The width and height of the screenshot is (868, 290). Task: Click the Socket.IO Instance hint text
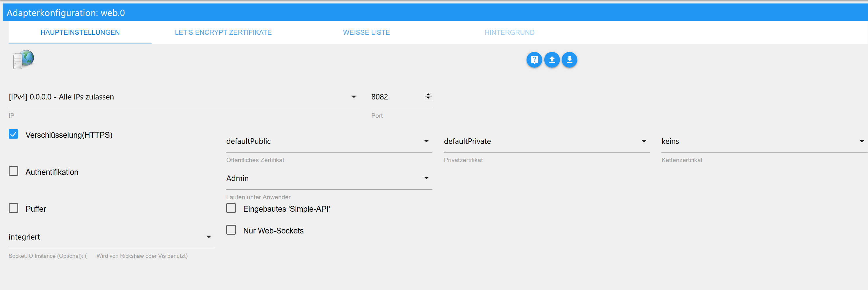(x=98, y=256)
